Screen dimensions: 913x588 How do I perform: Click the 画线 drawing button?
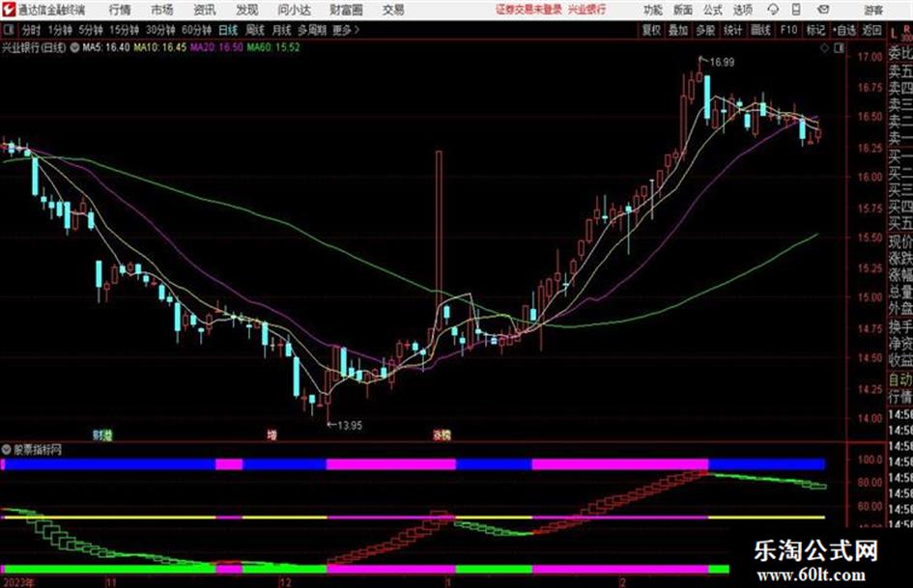759,30
